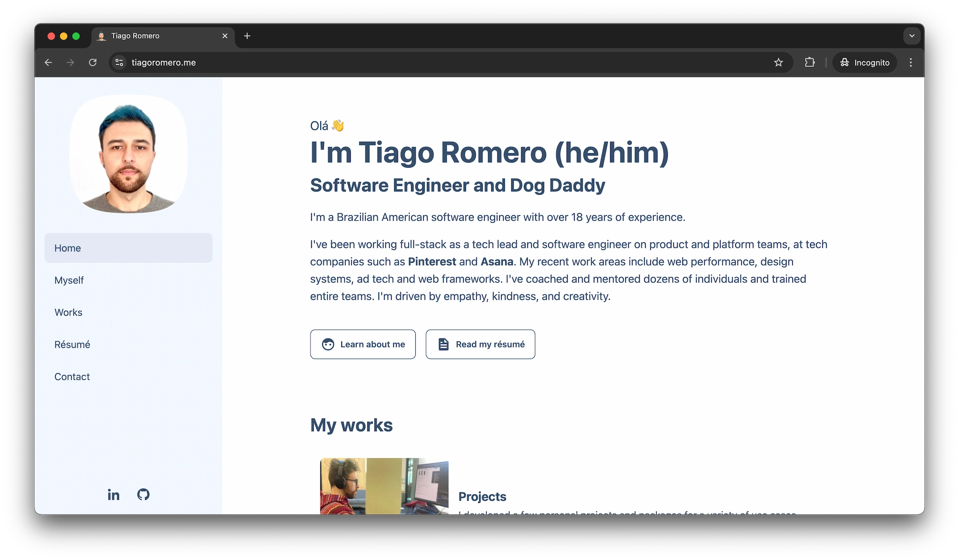Go to Résumé sidebar item
Image resolution: width=959 pixels, height=560 pixels.
coord(72,345)
